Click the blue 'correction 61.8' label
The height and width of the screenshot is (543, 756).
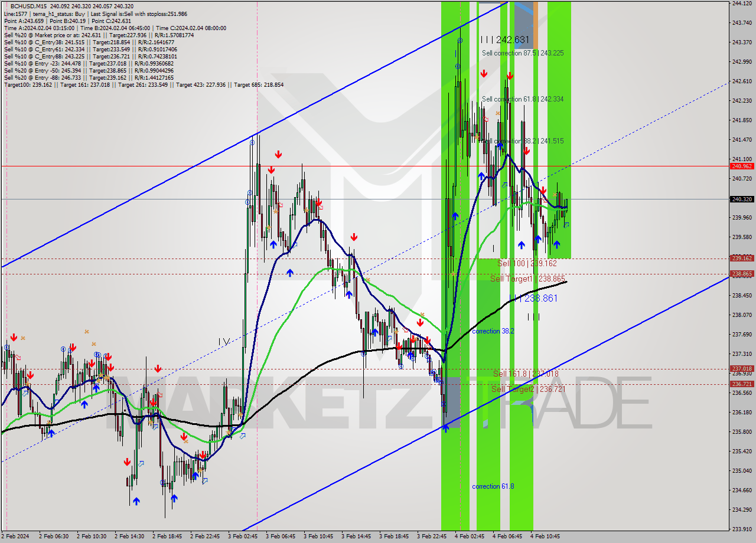tap(493, 486)
